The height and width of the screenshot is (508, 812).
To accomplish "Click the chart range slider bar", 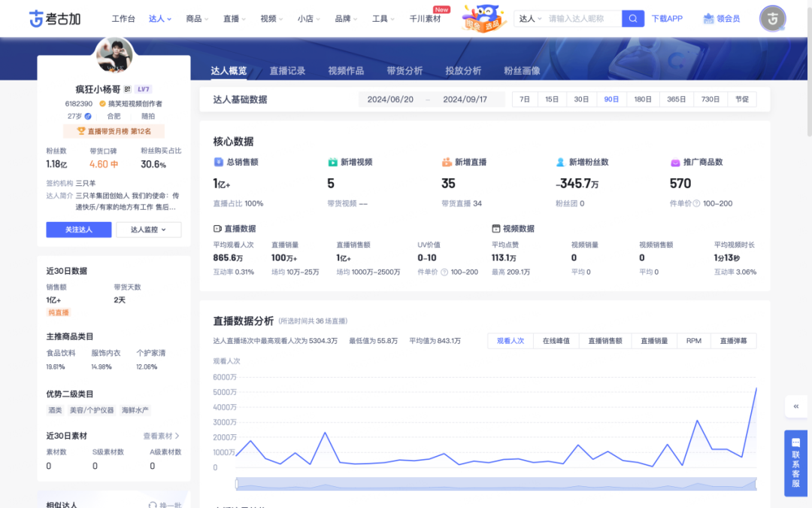I will [495, 483].
